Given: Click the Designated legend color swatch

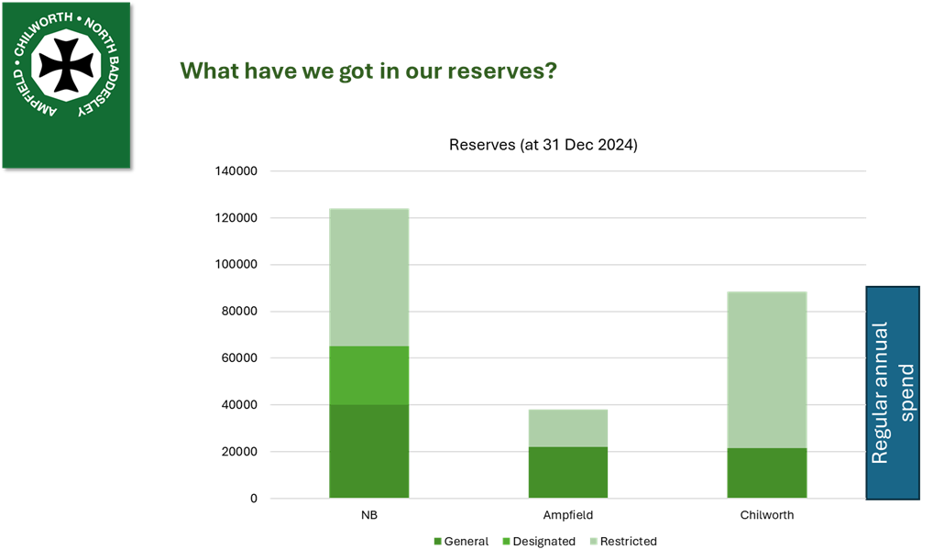Looking at the screenshot, I should click(505, 542).
